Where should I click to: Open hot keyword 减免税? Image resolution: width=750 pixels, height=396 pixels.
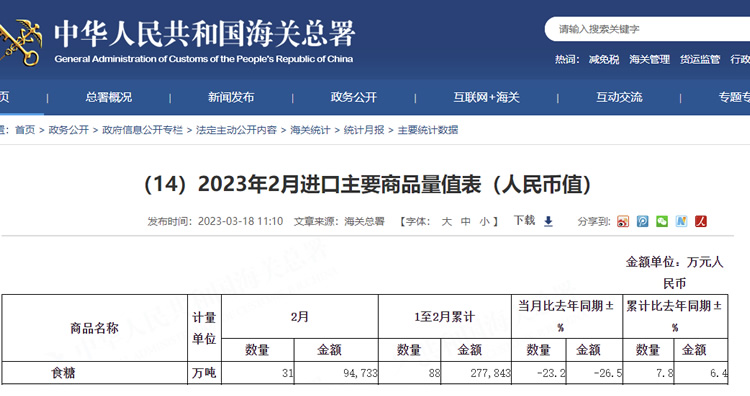pos(604,60)
